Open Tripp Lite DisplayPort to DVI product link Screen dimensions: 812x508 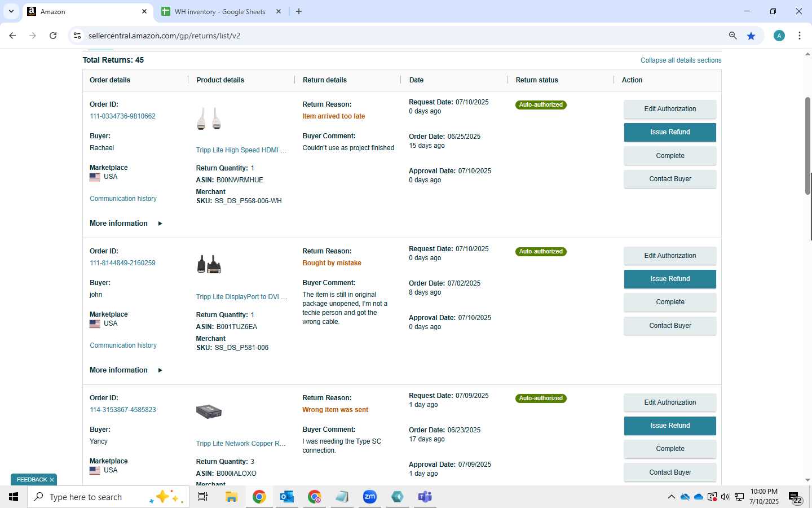pos(241,297)
